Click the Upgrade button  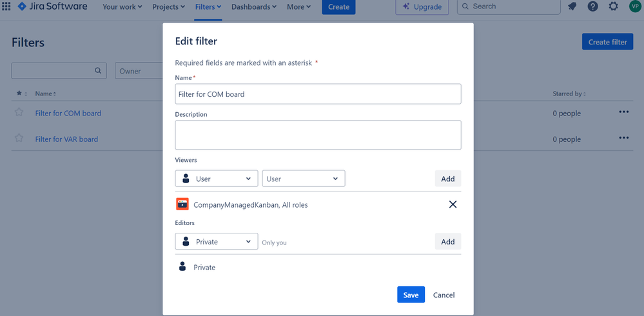click(x=422, y=7)
